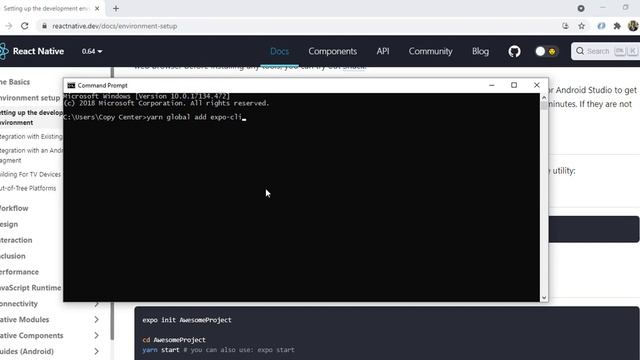
Task: Click the React Native logo
Action: pos(32,51)
